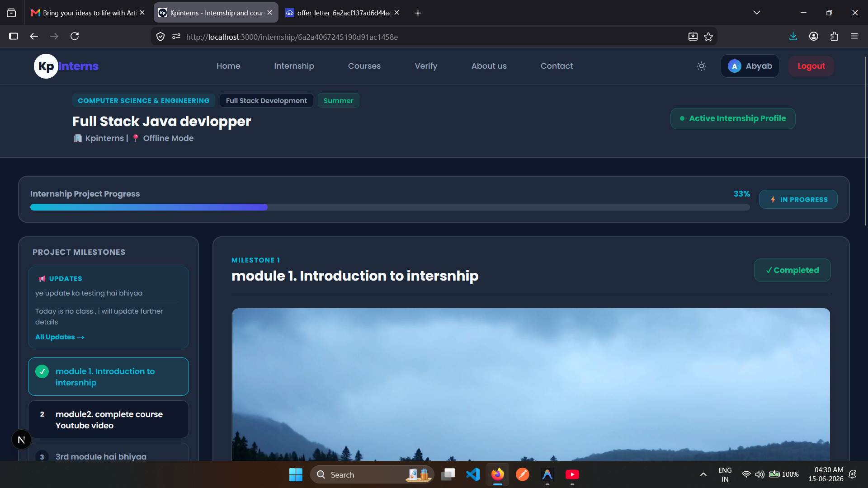This screenshot has width=868, height=488.
Task: Open the About us nav link
Action: click(x=489, y=66)
